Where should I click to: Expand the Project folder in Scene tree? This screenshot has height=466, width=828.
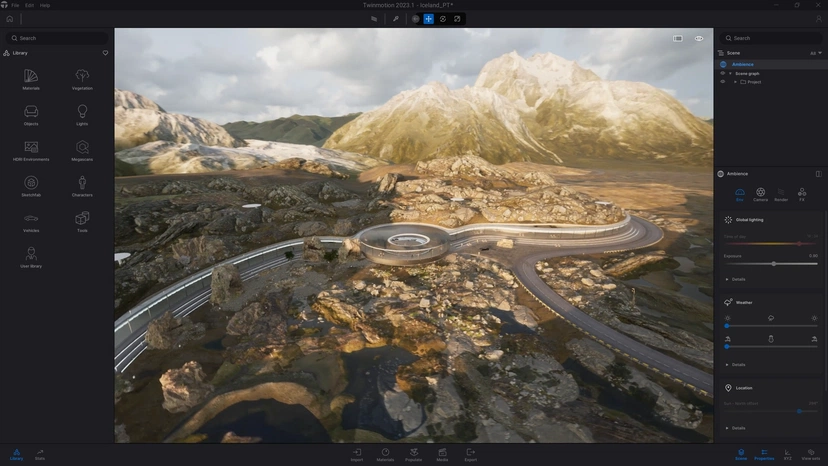coord(735,82)
